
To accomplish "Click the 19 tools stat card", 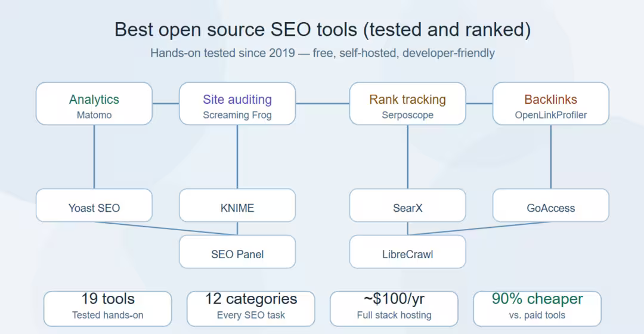I will (x=107, y=309).
